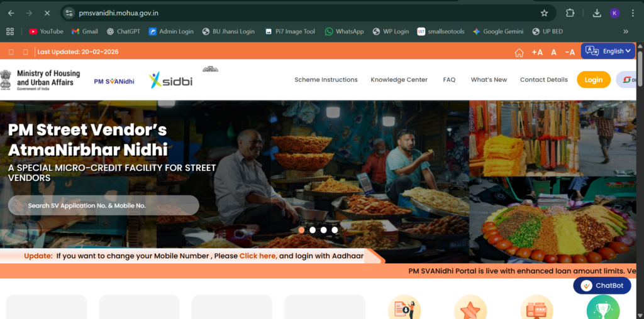Click the green trophy illustration icon
Viewport: 644px width, 319px height.
603,308
